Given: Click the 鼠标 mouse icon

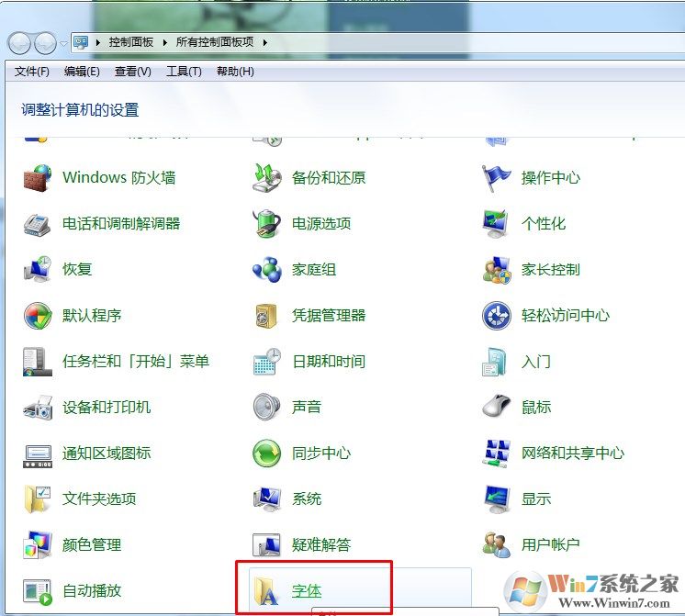Looking at the screenshot, I should [496, 408].
